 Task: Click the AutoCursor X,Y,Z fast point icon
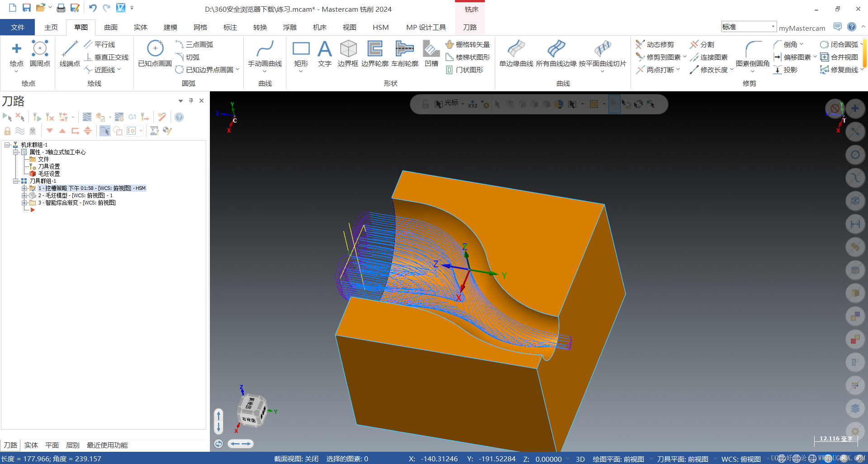coord(473,104)
